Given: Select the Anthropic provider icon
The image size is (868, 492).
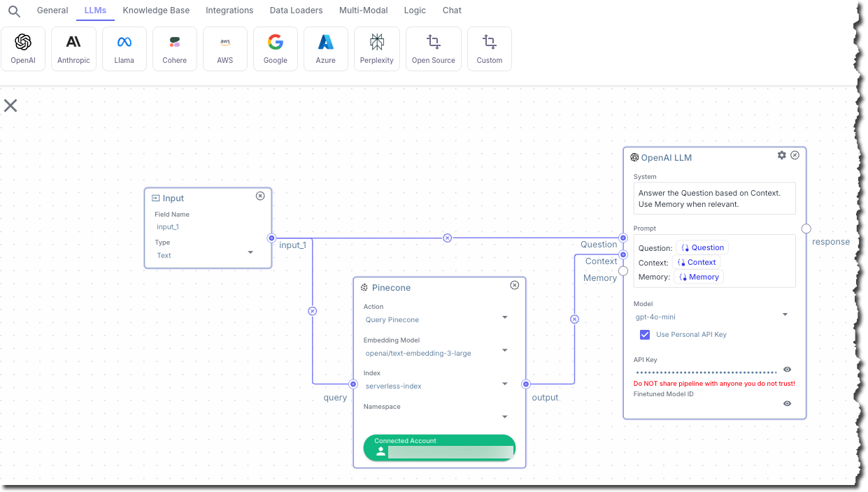Looking at the screenshot, I should (x=73, y=48).
